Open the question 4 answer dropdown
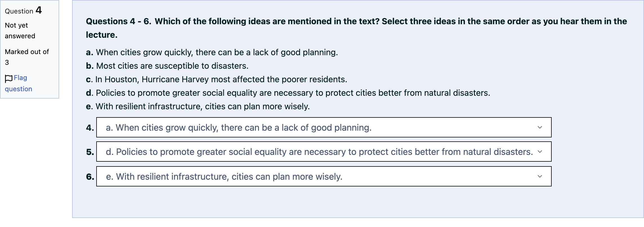The width and height of the screenshot is (644, 227). (324, 127)
